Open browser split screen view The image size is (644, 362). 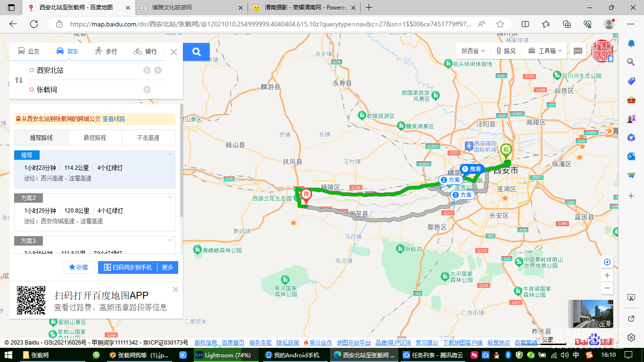tap(525, 24)
